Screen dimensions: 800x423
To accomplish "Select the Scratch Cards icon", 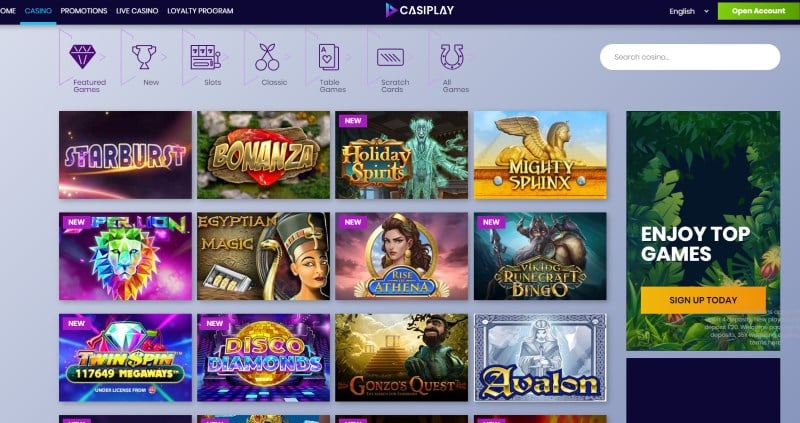I will 390,57.
